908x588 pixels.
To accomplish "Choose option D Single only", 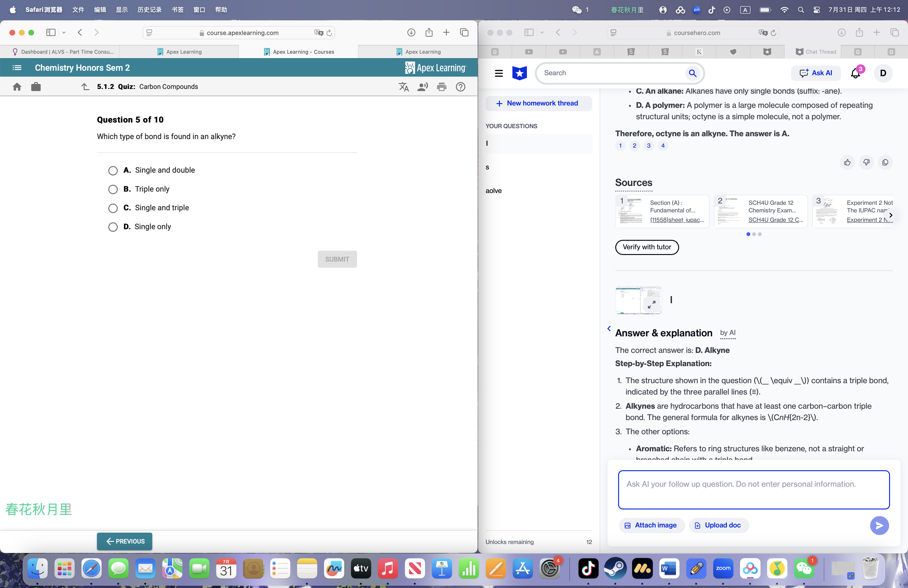I will coord(113,227).
